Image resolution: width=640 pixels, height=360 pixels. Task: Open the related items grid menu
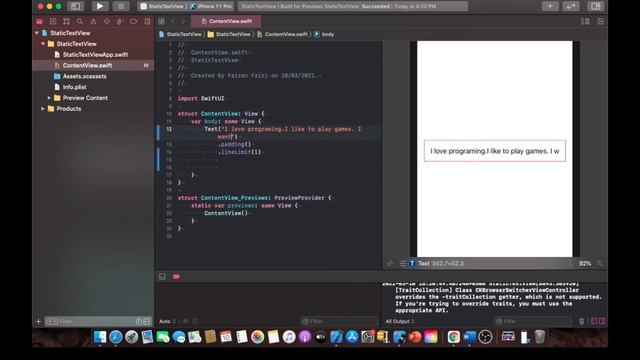162,21
